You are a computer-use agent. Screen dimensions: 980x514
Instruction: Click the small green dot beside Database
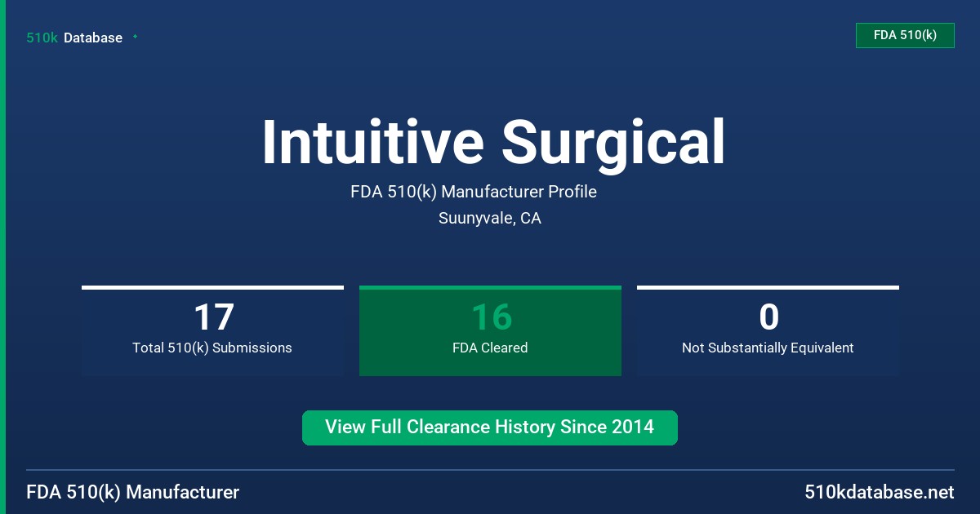coord(135,37)
